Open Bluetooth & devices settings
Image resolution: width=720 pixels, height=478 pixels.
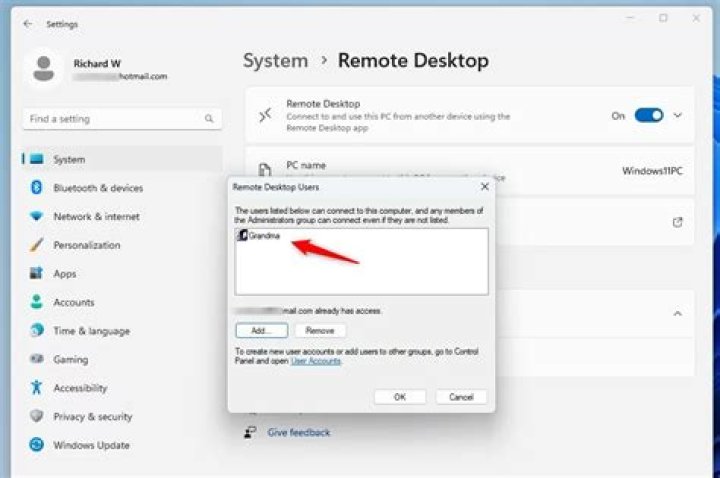pyautogui.click(x=122, y=188)
